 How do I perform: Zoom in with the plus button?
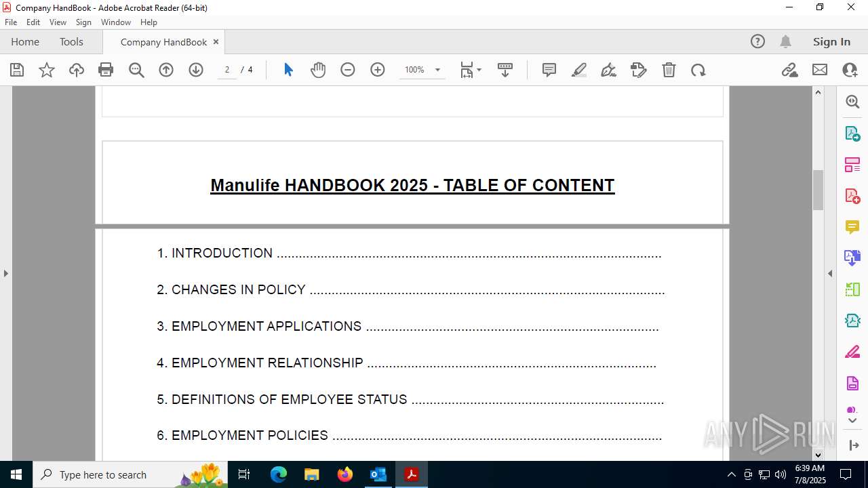378,70
